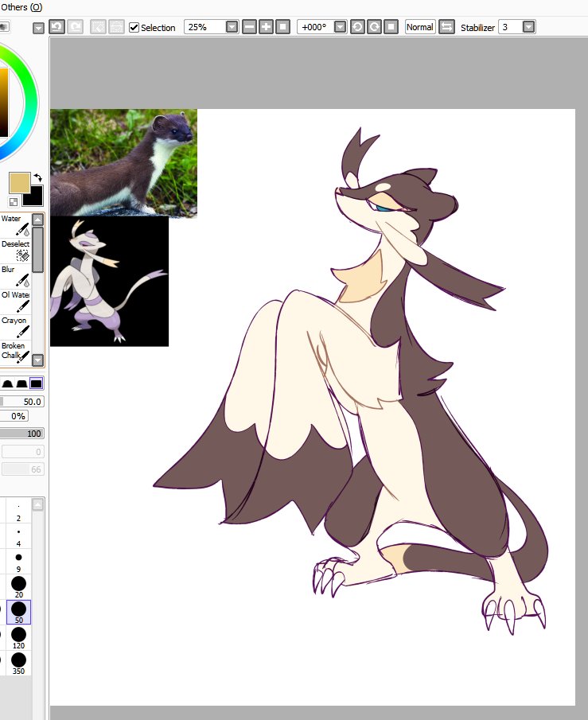588x720 pixels.
Task: Click the +000° rotation angle field
Action: (316, 27)
